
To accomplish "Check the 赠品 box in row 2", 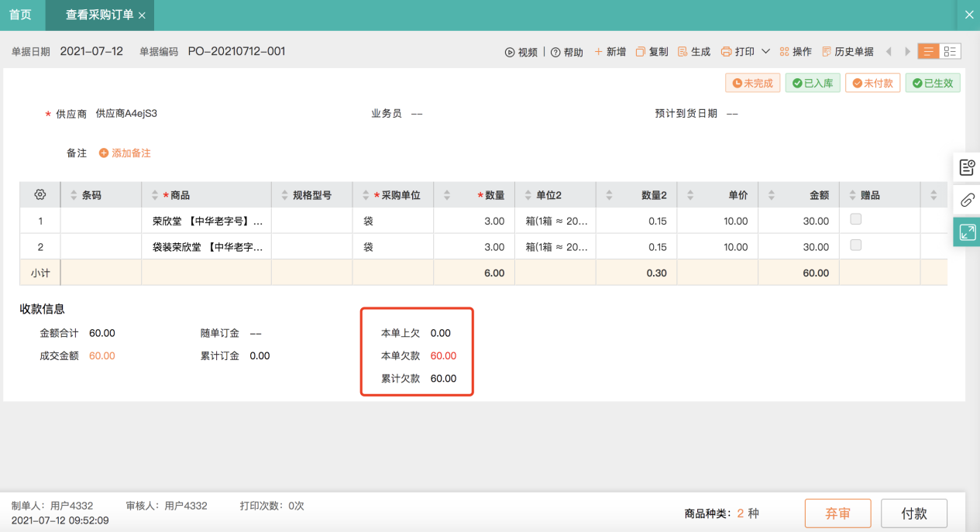I will 856,245.
